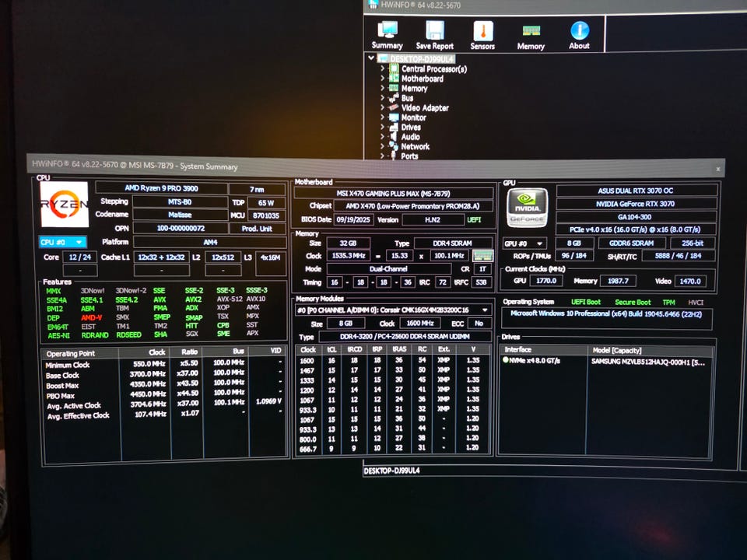Viewport: 747px width, 560px height.
Task: Click the status bar DESKTOP-DJ99UL4 text
Action: (x=391, y=471)
